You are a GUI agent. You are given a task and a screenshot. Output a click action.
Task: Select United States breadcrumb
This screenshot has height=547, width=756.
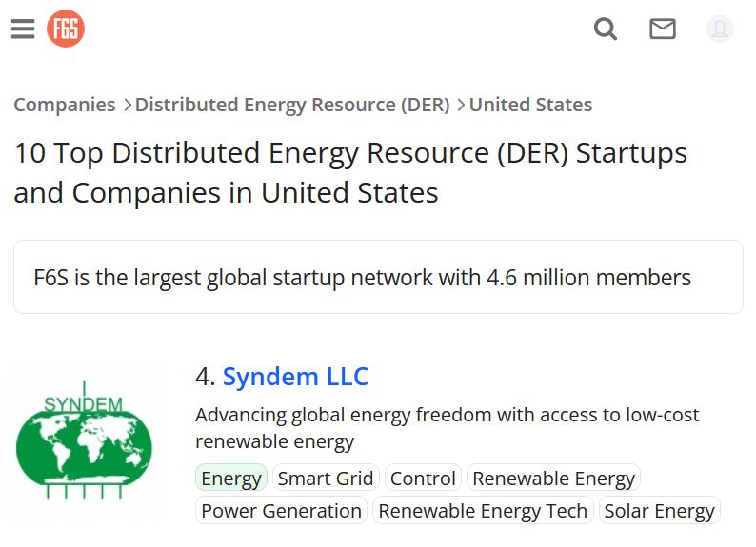tap(531, 105)
